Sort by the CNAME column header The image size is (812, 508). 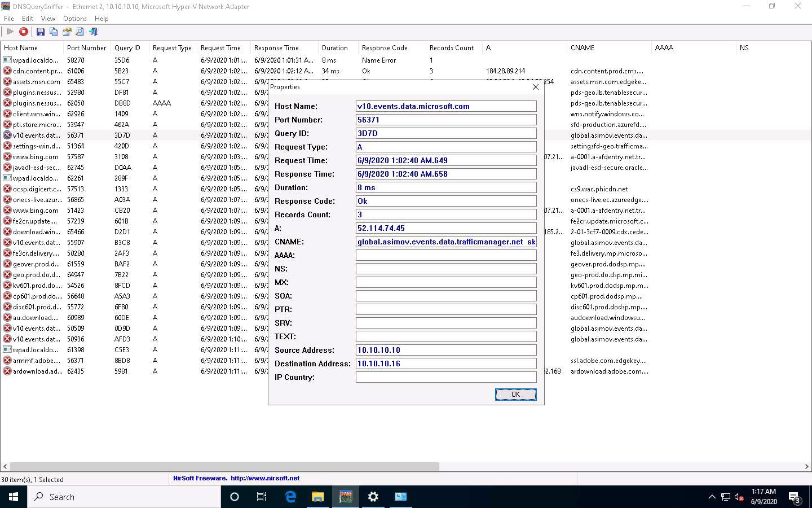[x=610, y=48]
